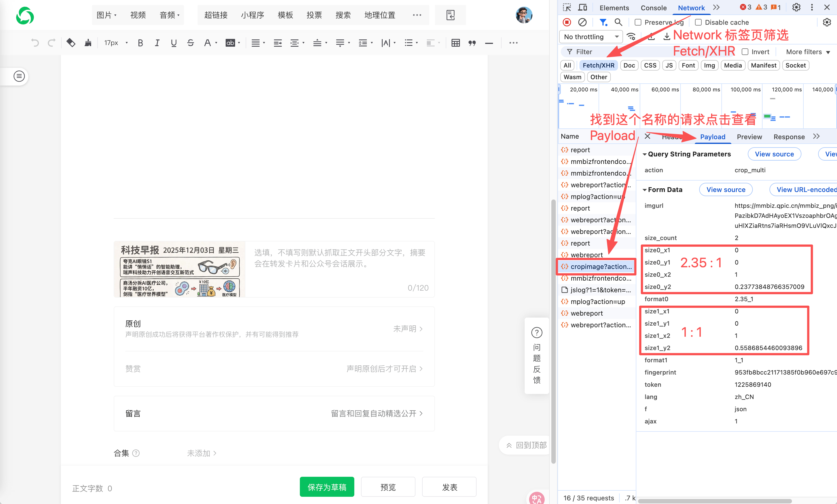Insert a table via toolbar icon
The image size is (837, 504).
455,43
